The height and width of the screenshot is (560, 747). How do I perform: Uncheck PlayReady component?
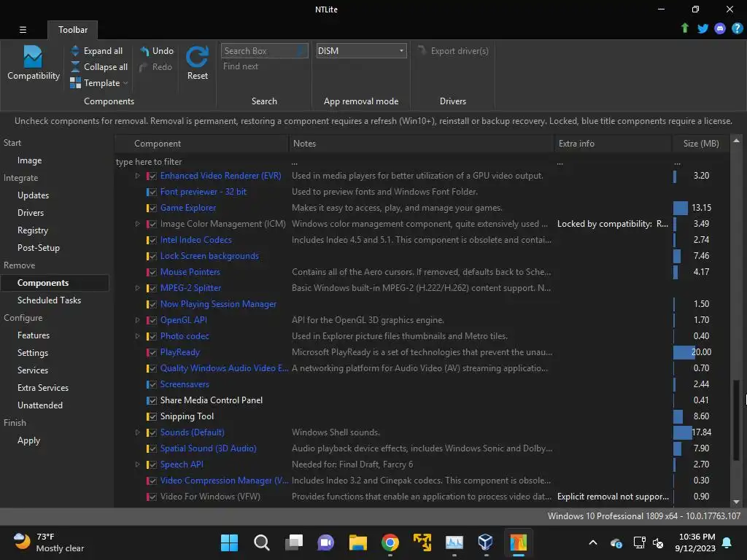click(152, 352)
